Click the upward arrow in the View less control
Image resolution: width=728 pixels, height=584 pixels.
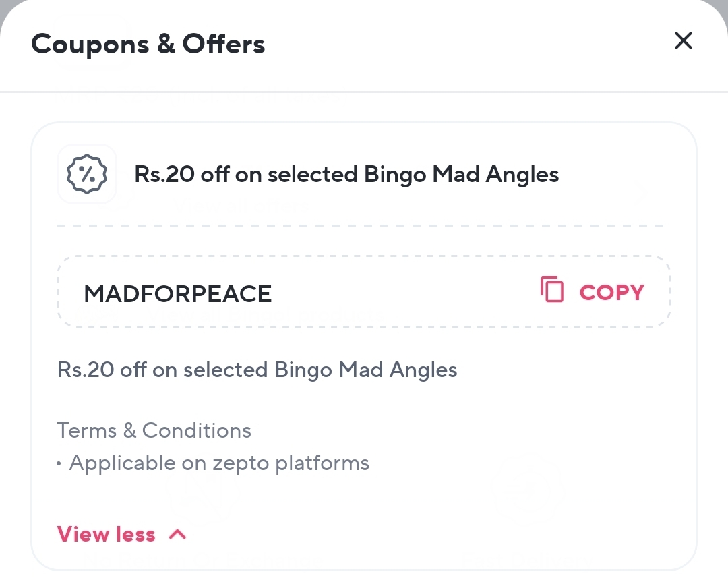(x=177, y=533)
